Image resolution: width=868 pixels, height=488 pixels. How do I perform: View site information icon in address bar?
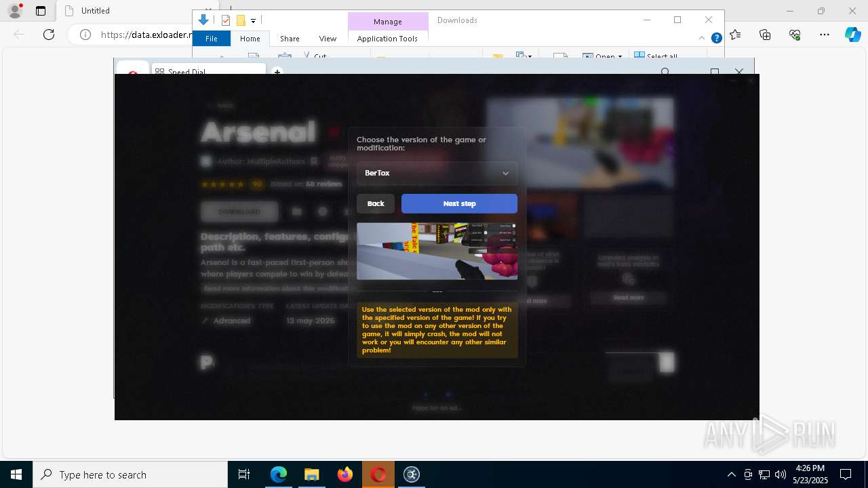click(85, 35)
